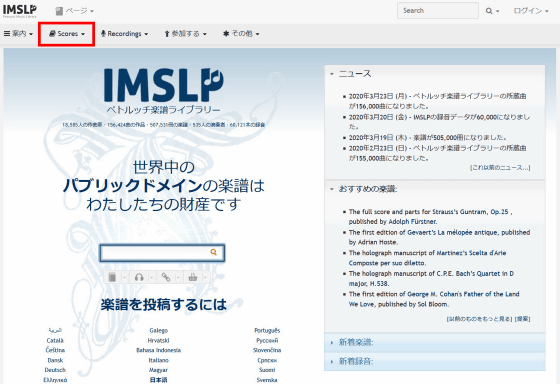This screenshot has width=560, height=384.
Task: Open the 参加する menu
Action: (x=185, y=34)
